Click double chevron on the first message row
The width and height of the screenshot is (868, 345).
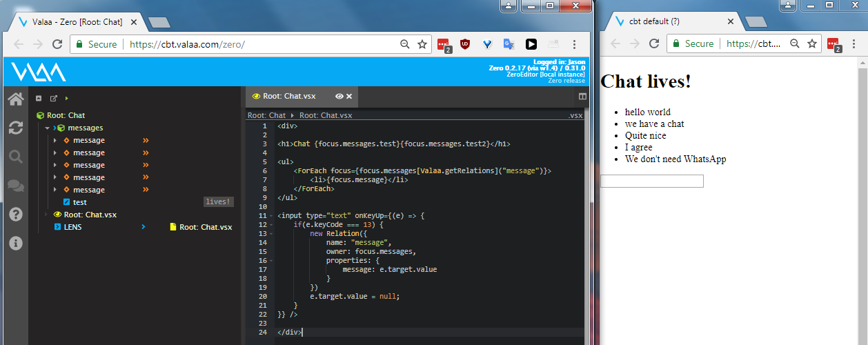[x=146, y=140]
